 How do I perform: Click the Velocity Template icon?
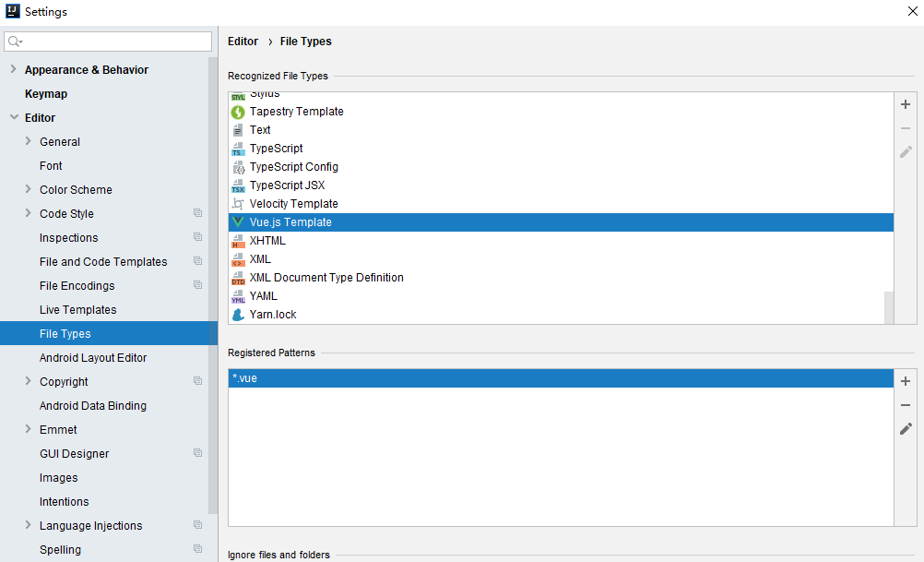238,204
